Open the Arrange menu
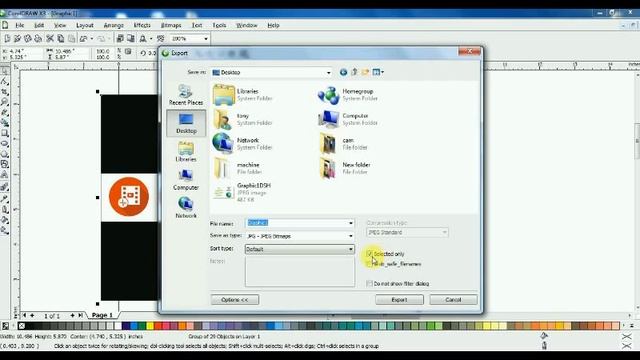Screen dimensions: 640x360 pos(113,25)
